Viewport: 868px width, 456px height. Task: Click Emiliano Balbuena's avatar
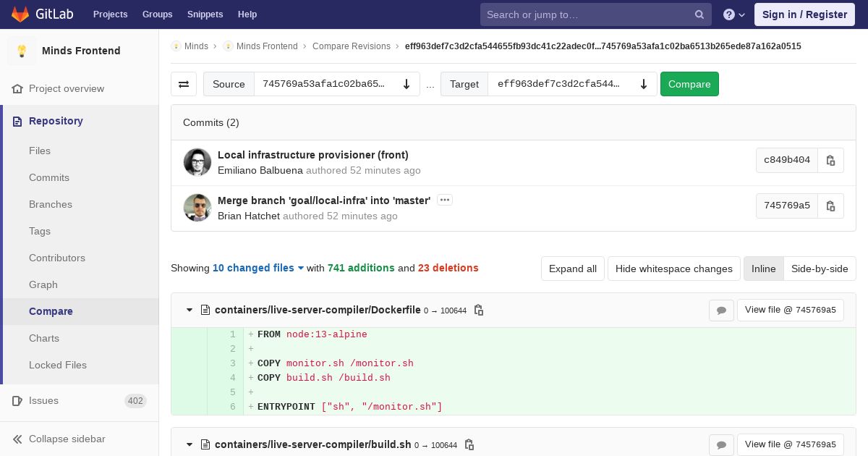tap(197, 162)
